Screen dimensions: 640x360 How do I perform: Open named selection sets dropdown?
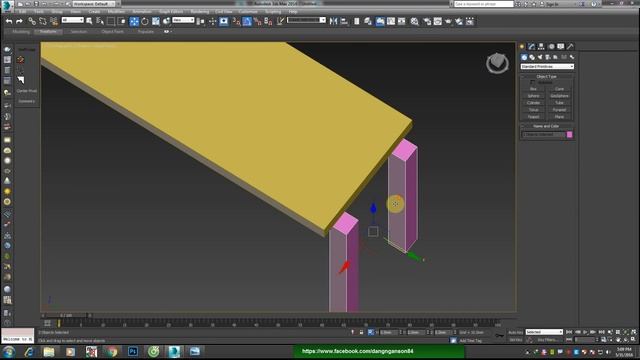(306, 20)
